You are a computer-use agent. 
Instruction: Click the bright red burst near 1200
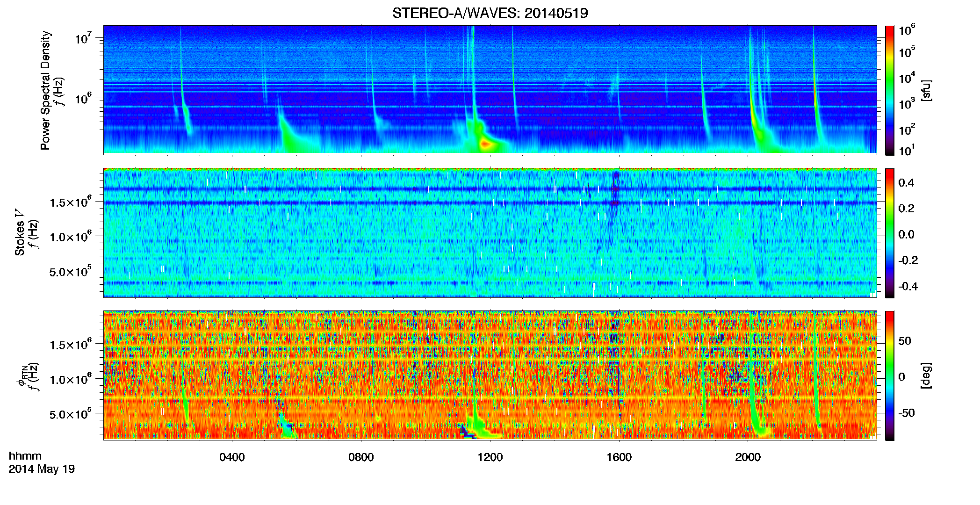485,144
